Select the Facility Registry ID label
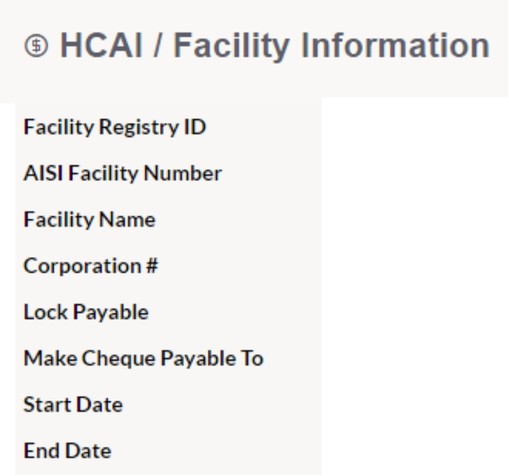 click(x=115, y=127)
